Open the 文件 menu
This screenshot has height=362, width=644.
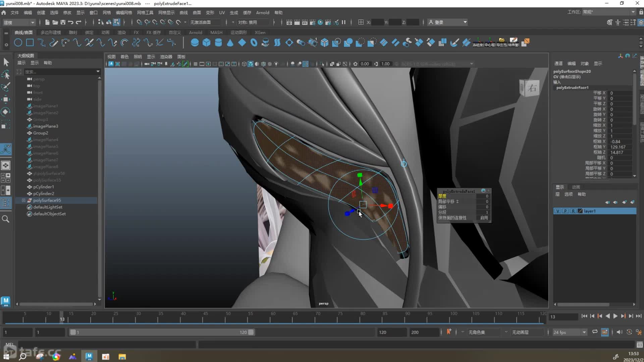pos(14,12)
